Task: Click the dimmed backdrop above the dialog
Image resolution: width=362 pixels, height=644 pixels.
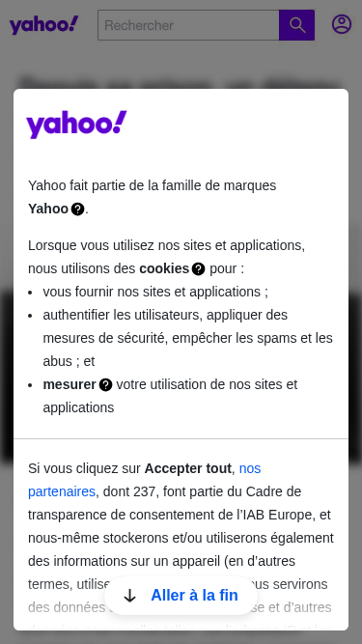Action: point(181,66)
